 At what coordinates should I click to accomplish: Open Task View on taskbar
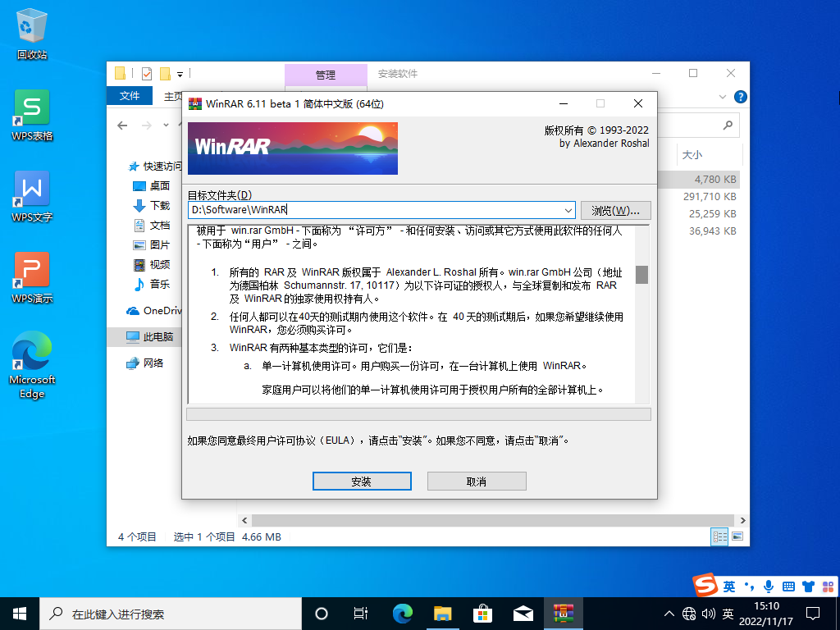361,614
